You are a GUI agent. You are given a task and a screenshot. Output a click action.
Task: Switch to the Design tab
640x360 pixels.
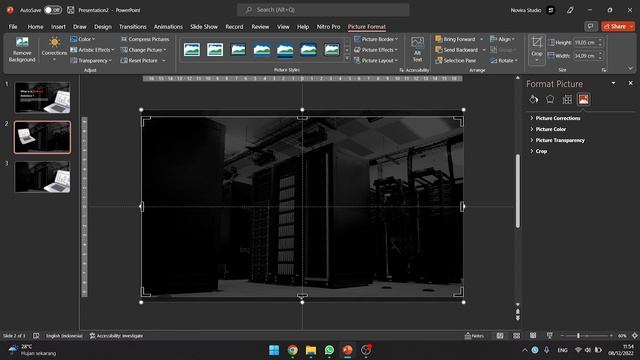[103, 27]
